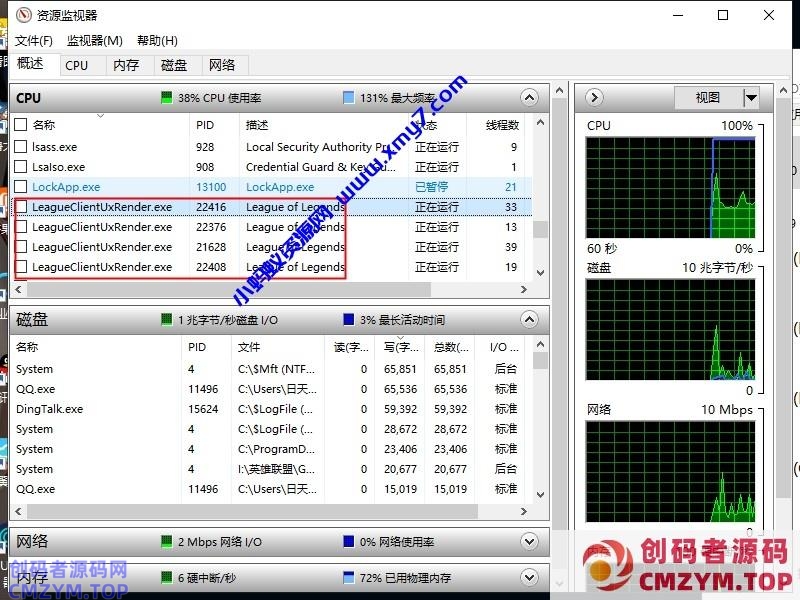
Task: Check the lsass.exe process checkbox
Action: tap(21, 147)
